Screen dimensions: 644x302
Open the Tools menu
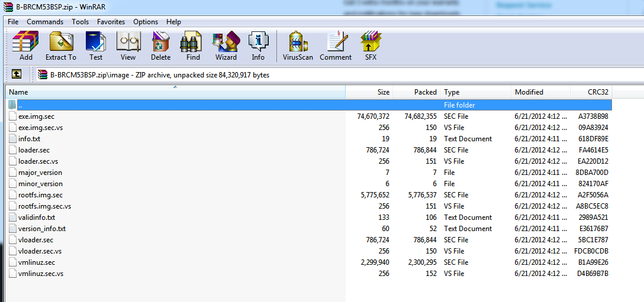click(80, 22)
